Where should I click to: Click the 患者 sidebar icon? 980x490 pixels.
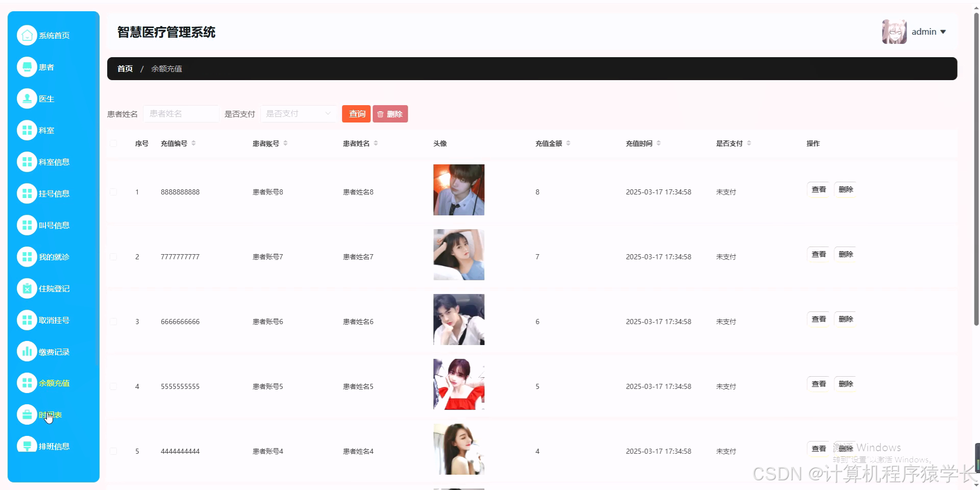pos(27,67)
